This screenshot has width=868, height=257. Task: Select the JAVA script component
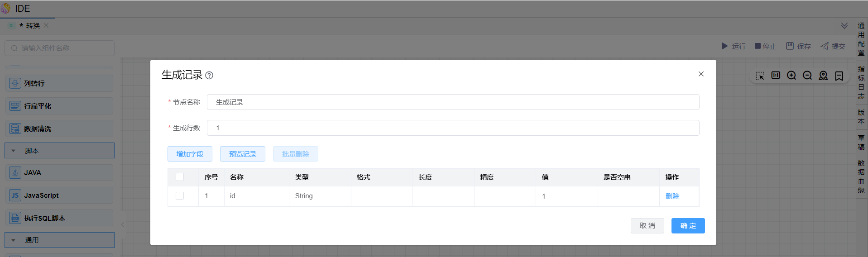coord(59,173)
